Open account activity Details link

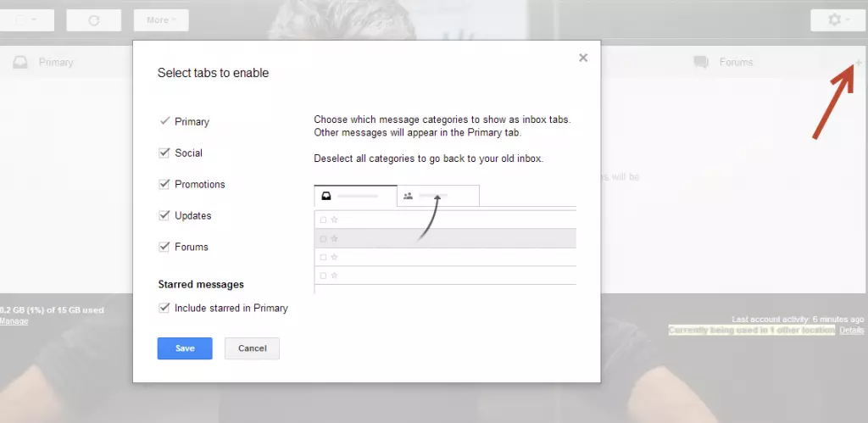[851, 331]
